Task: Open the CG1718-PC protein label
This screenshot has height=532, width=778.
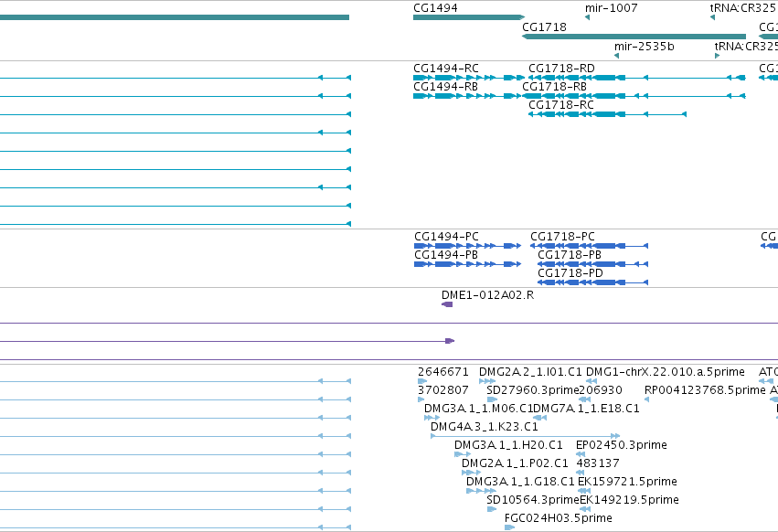Action: [x=562, y=236]
